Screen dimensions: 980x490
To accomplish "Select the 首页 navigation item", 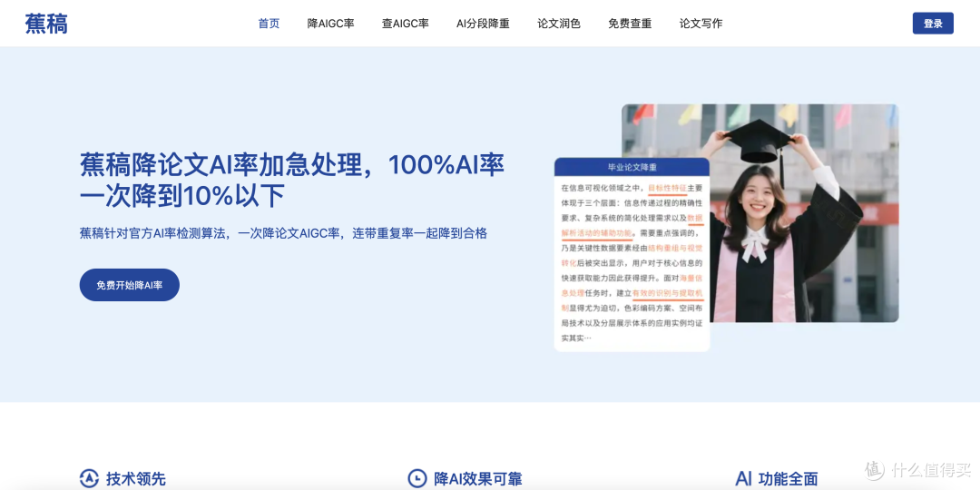I will 269,24.
